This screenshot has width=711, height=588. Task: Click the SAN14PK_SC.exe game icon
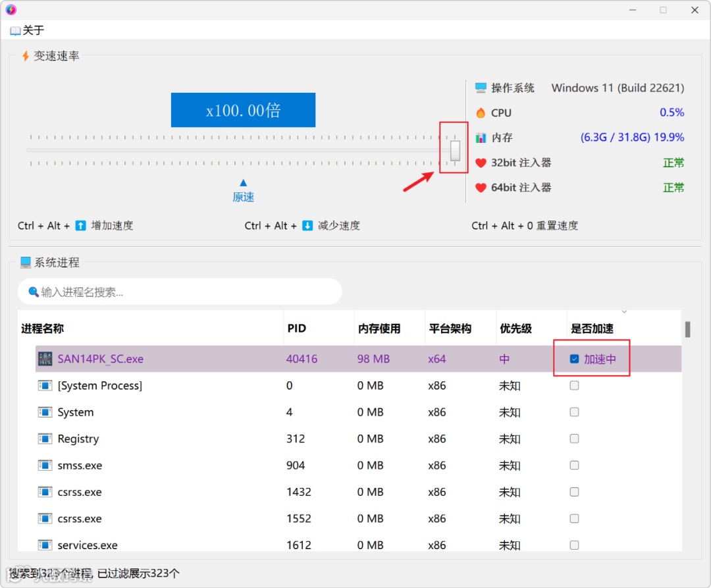45,359
